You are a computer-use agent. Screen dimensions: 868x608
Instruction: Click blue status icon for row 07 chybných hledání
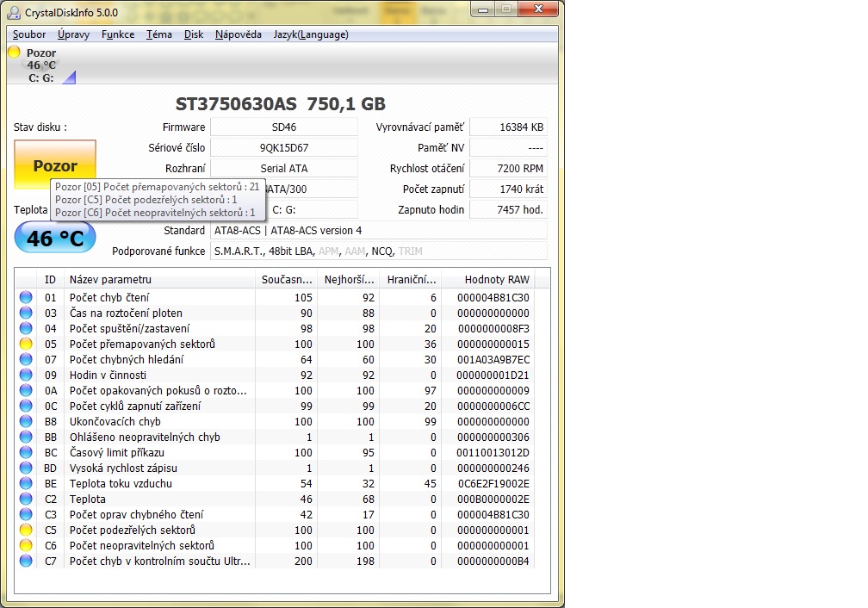(x=26, y=359)
